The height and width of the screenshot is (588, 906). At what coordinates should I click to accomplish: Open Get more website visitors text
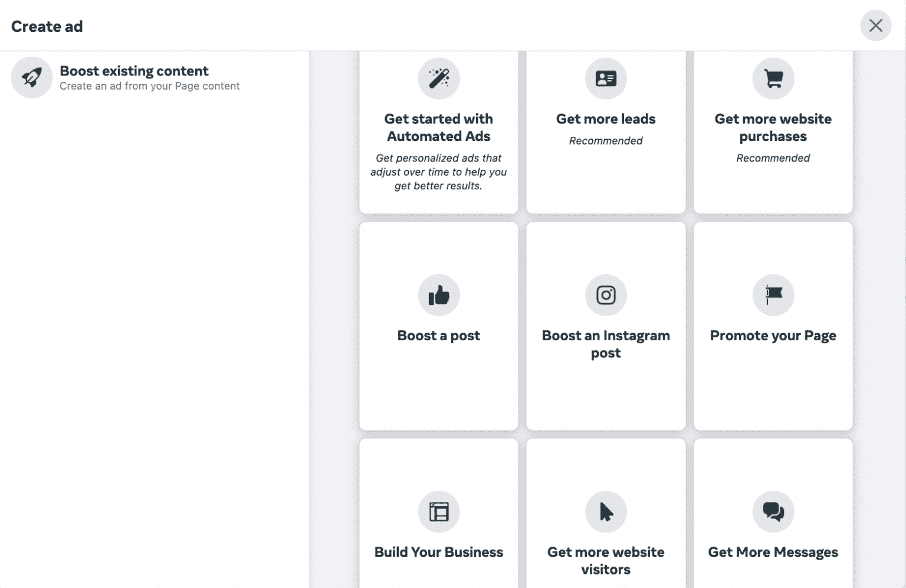pyautogui.click(x=606, y=560)
